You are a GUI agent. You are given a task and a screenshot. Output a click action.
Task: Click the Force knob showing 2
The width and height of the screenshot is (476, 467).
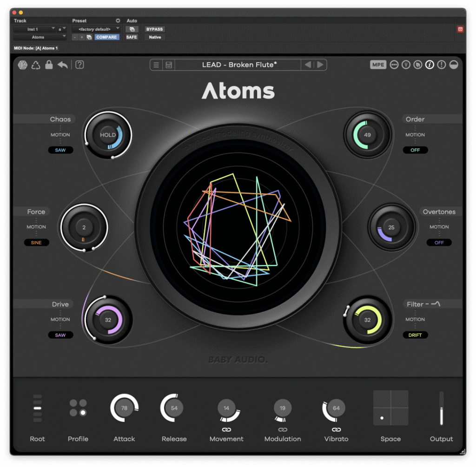tap(84, 228)
